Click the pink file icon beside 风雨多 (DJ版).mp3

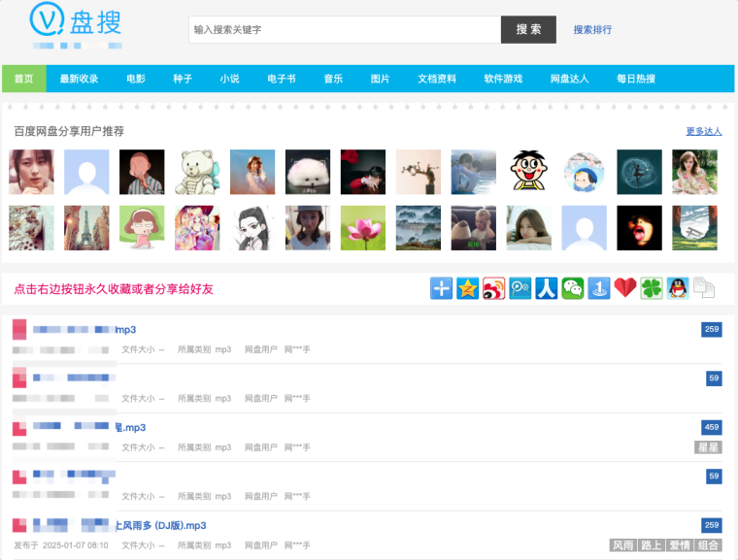tap(19, 525)
